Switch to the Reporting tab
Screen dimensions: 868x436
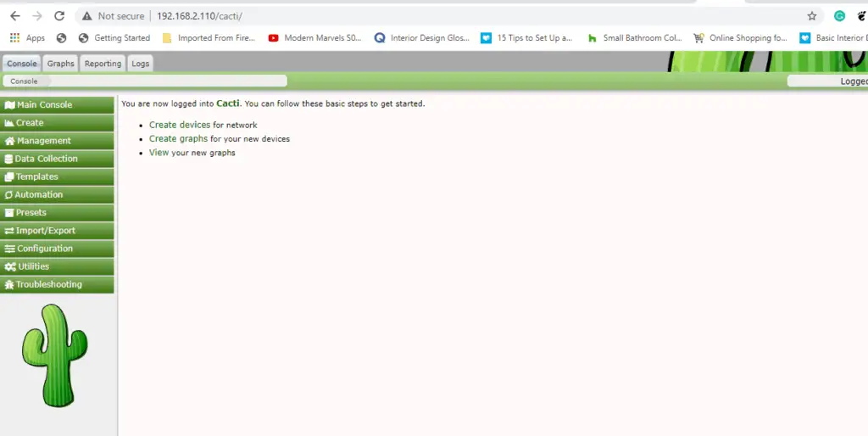[x=103, y=63]
